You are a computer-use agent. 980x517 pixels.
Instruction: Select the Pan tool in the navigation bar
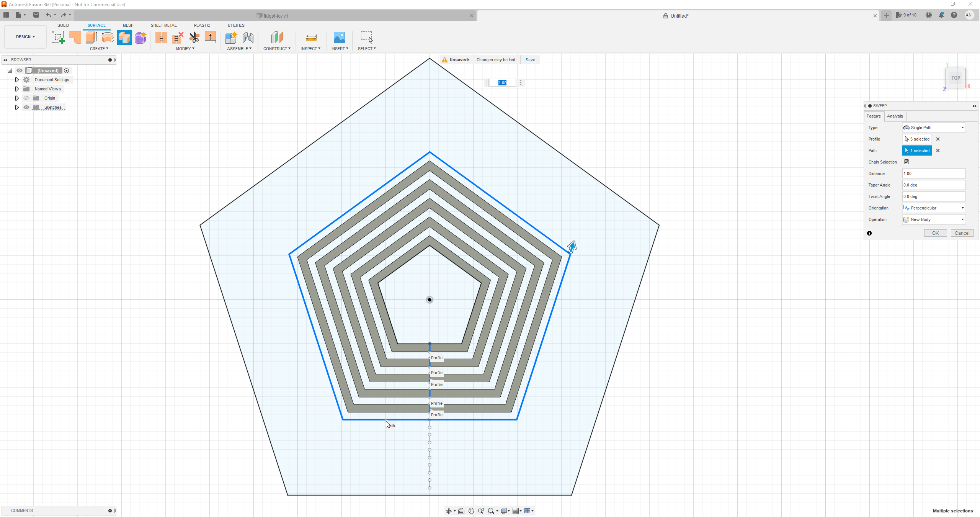(471, 510)
